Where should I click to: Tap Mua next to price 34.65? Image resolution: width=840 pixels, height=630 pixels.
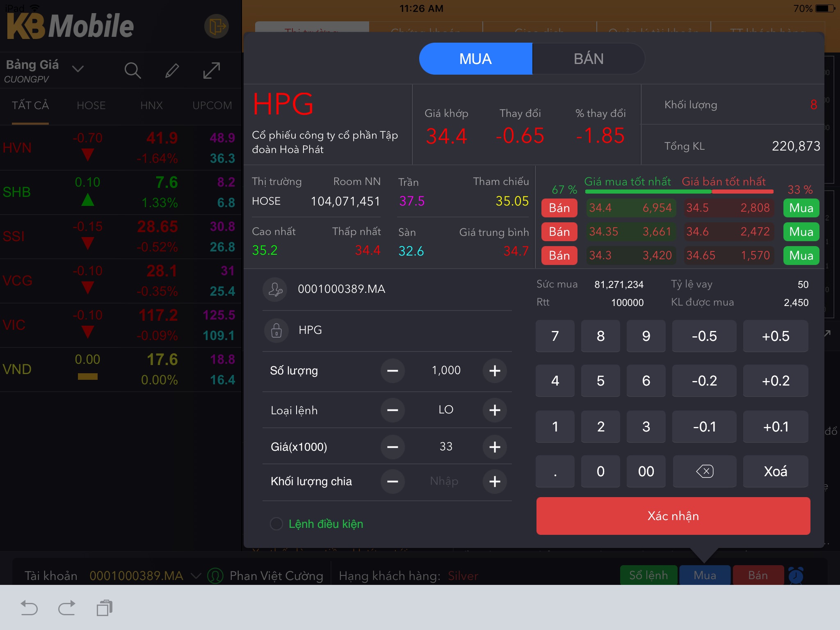(x=801, y=256)
